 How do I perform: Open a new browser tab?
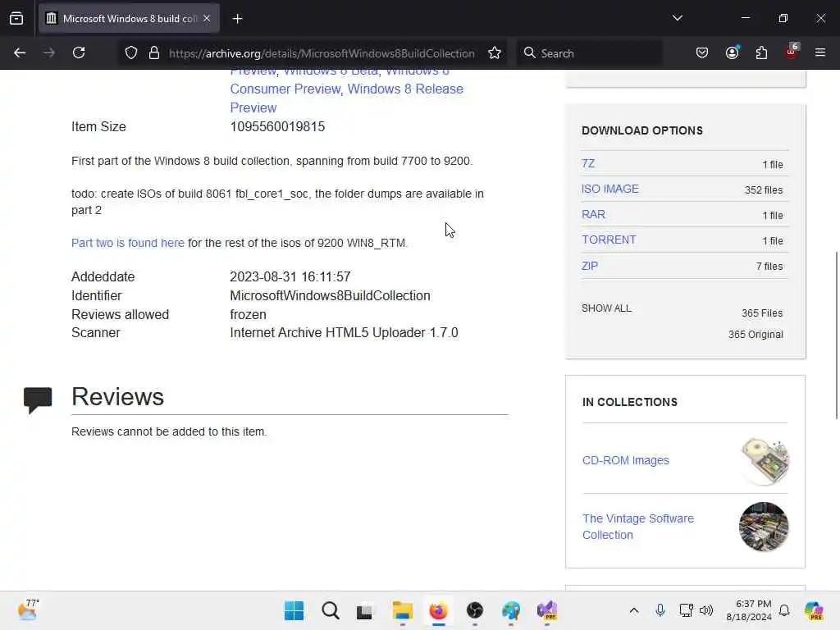pos(237,19)
